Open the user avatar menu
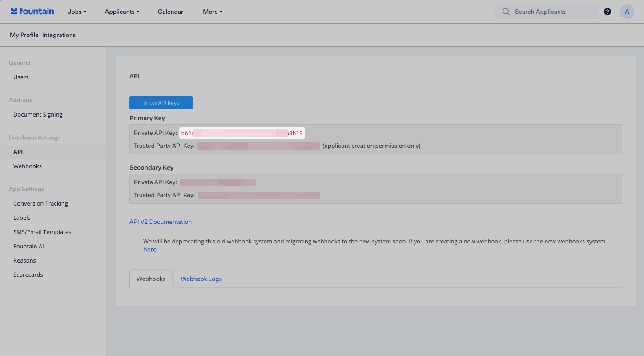 point(627,12)
